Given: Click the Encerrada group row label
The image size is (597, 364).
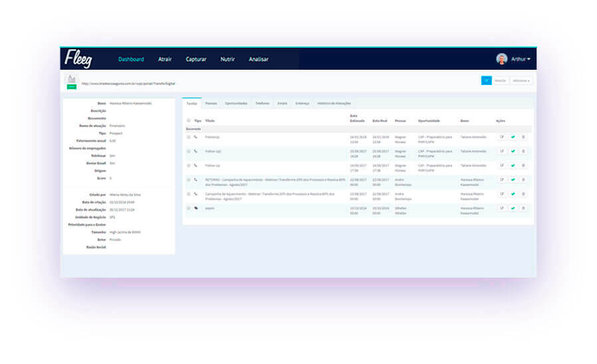Looking at the screenshot, I should 193,129.
